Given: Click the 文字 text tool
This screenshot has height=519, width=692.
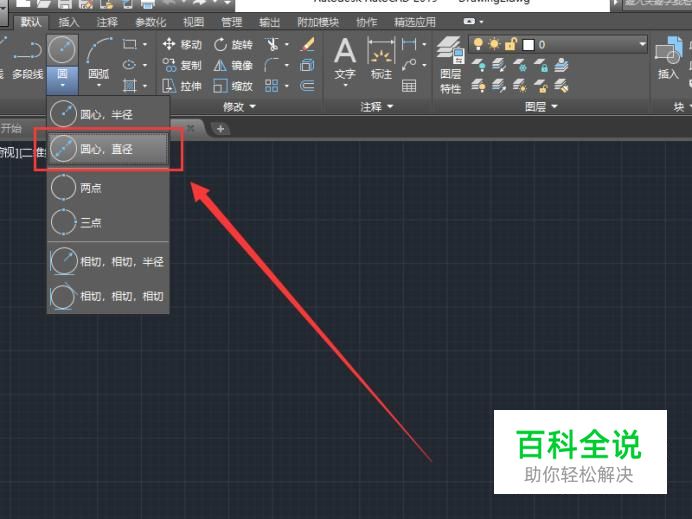Looking at the screenshot, I should pos(345,60).
